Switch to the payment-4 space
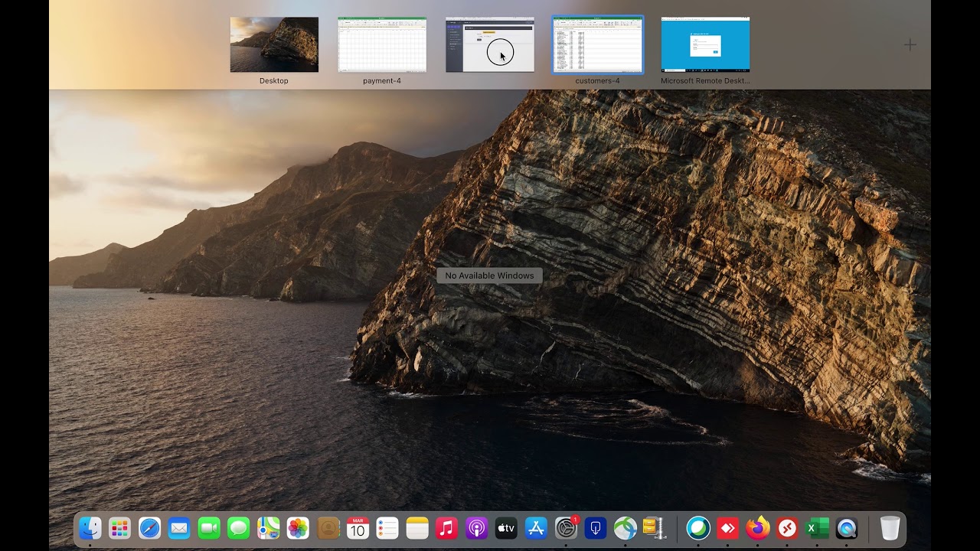 382,44
